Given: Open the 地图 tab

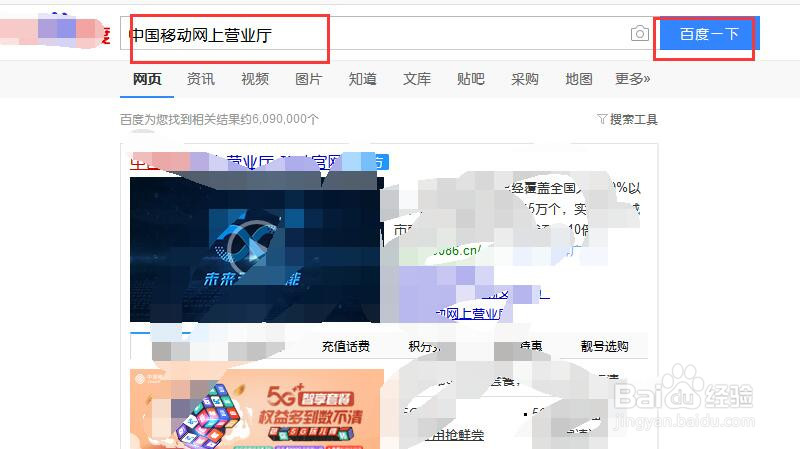Looking at the screenshot, I should pos(579,79).
